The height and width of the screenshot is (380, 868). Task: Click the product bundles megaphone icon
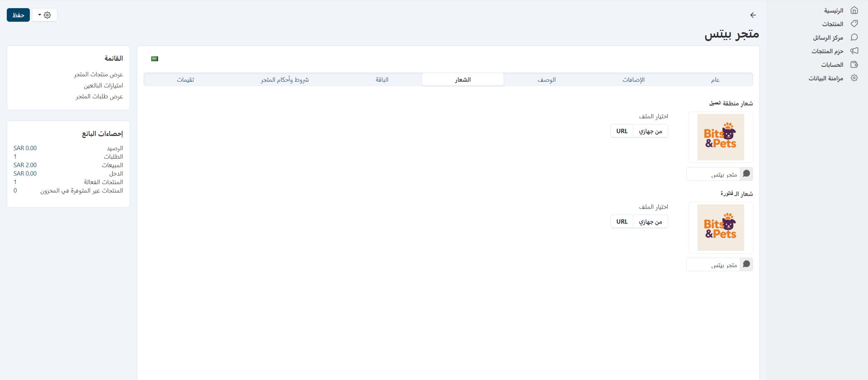point(854,51)
